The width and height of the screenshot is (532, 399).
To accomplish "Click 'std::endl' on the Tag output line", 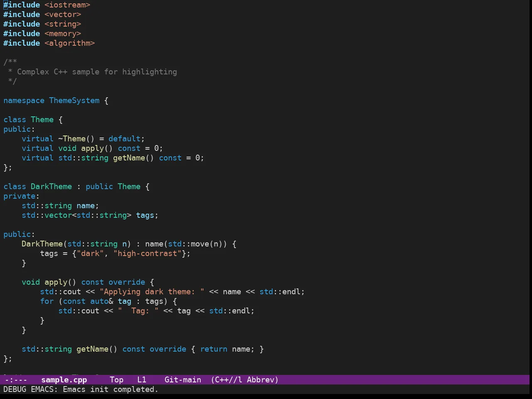I will pos(230,311).
